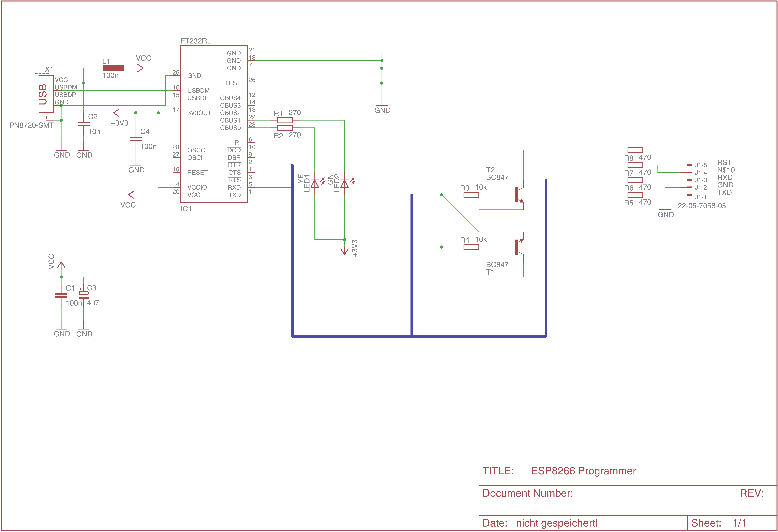
Task: Click the green LED2 diode symbol
Action: click(345, 184)
